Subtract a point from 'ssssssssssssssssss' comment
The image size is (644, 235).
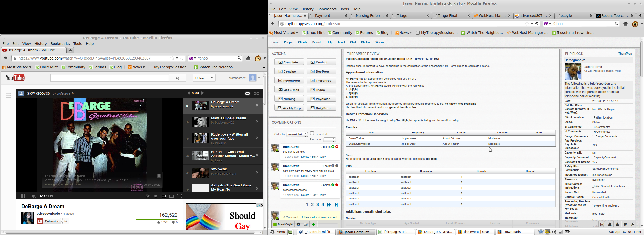coord(337,185)
